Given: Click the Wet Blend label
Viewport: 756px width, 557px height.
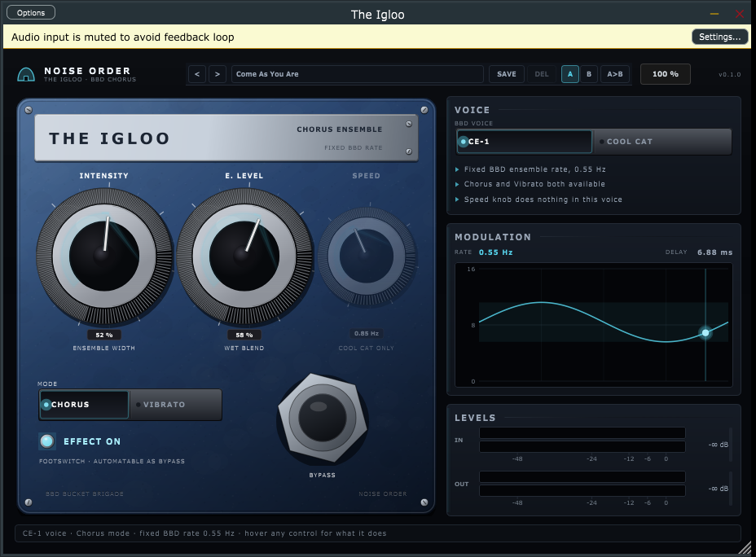Looking at the screenshot, I should (244, 348).
